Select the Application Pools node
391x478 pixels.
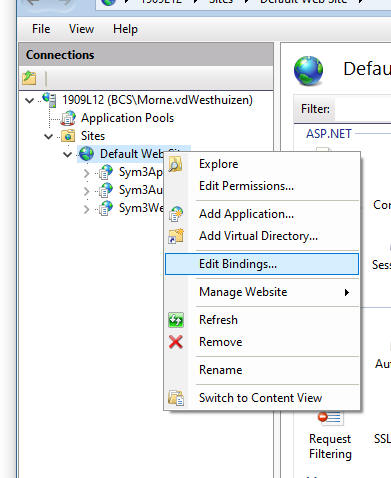point(127,118)
